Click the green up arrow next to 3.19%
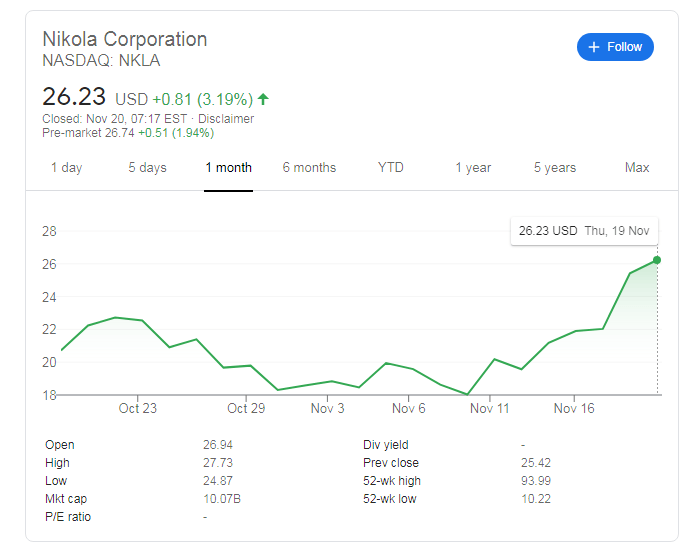The image size is (692, 546). tap(263, 99)
